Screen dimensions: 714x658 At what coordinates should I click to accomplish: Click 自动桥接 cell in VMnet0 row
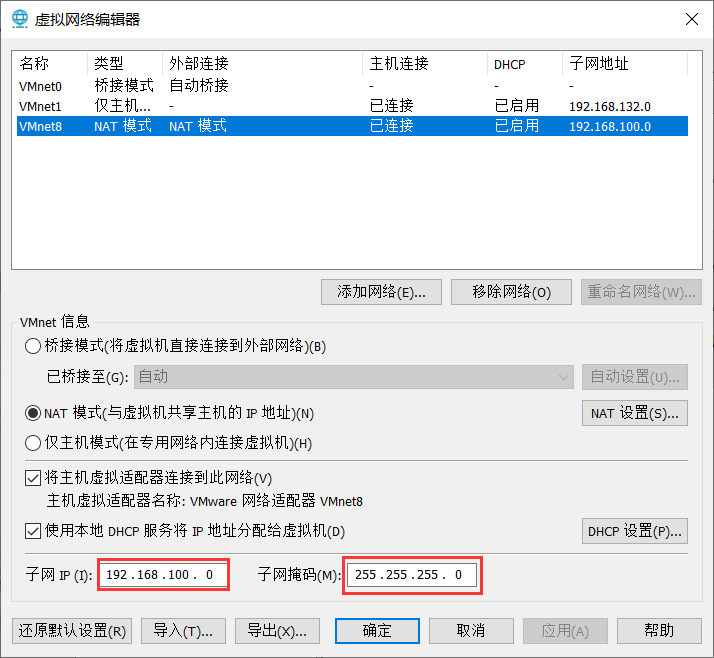coord(199,86)
